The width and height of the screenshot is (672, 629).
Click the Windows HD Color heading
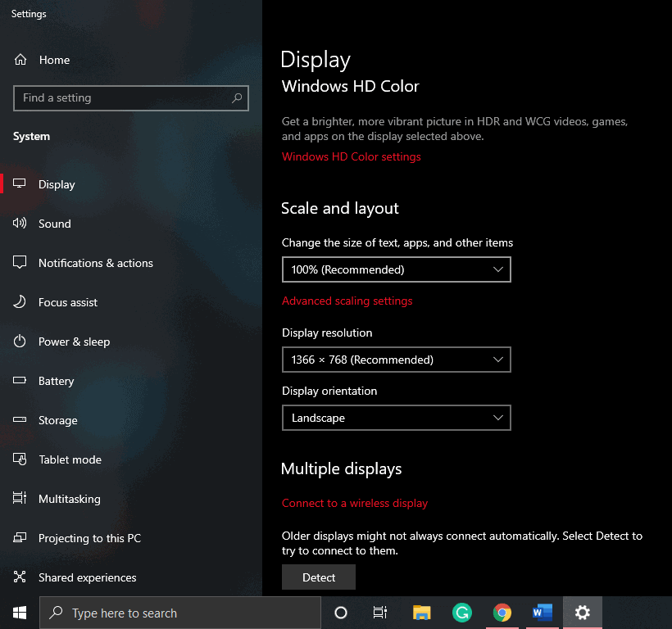(x=350, y=87)
